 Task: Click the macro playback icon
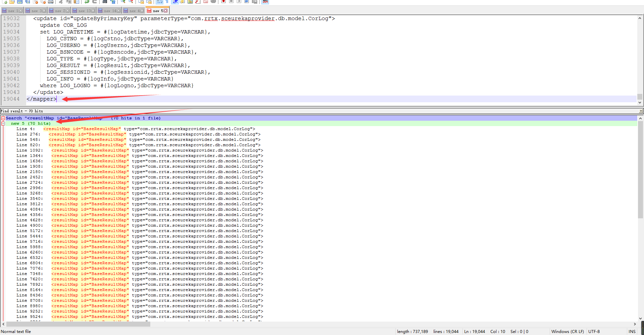(x=239, y=2)
